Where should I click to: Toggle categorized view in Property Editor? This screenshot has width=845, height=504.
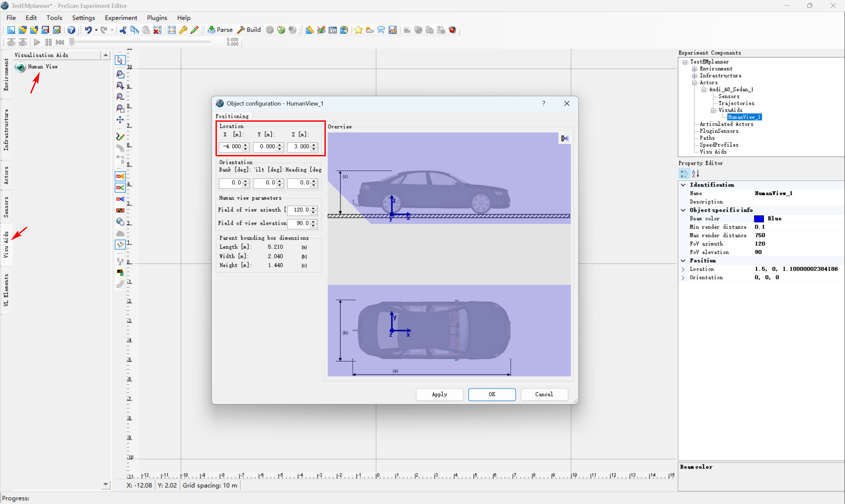pos(684,173)
